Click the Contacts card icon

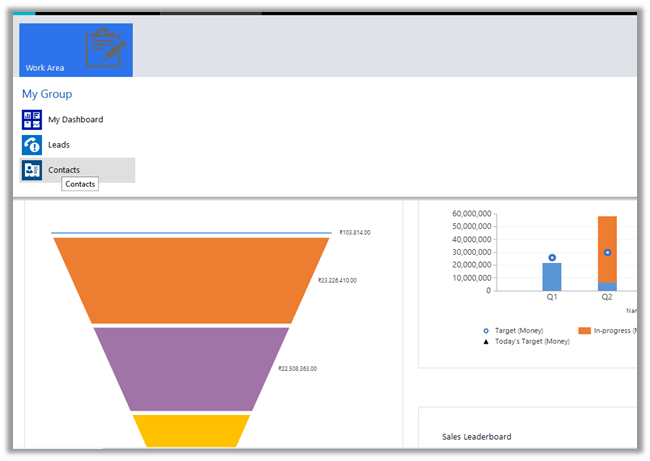(x=32, y=170)
